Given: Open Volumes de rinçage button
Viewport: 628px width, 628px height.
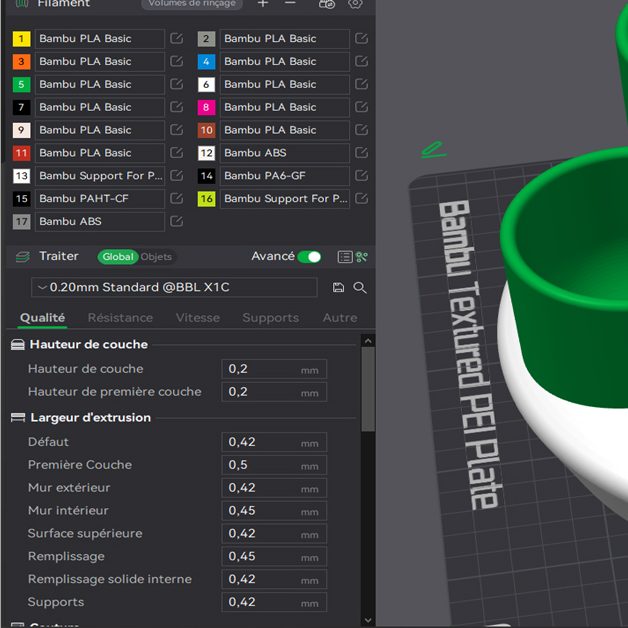Looking at the screenshot, I should 192,4.
